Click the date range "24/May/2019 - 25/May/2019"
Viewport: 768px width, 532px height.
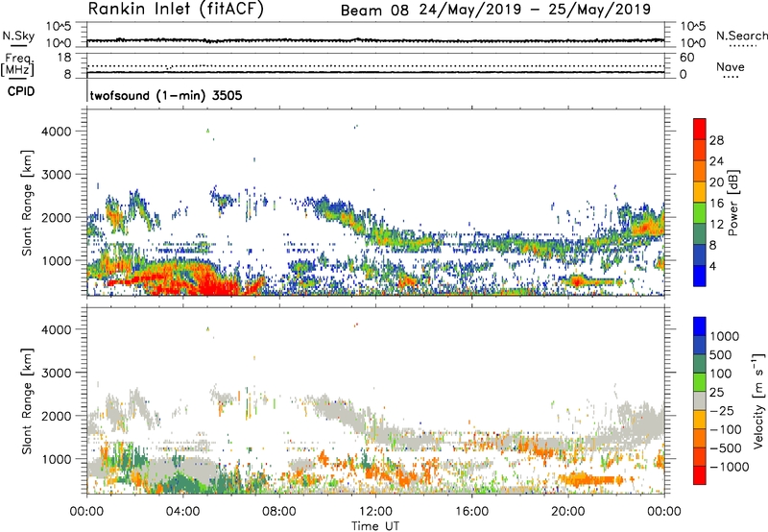[535, 10]
